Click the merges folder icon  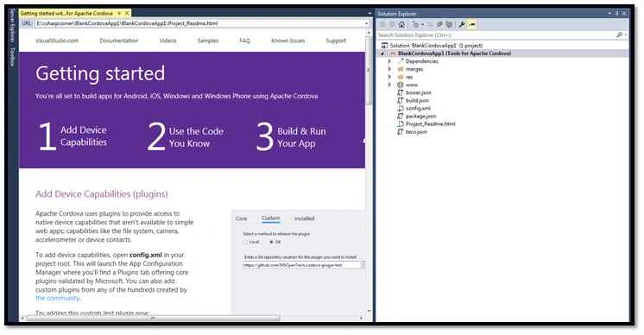[x=401, y=69]
